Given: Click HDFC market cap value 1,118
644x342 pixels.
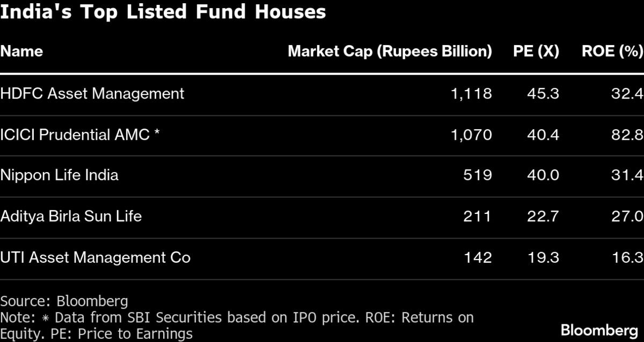Looking at the screenshot, I should click(471, 94).
